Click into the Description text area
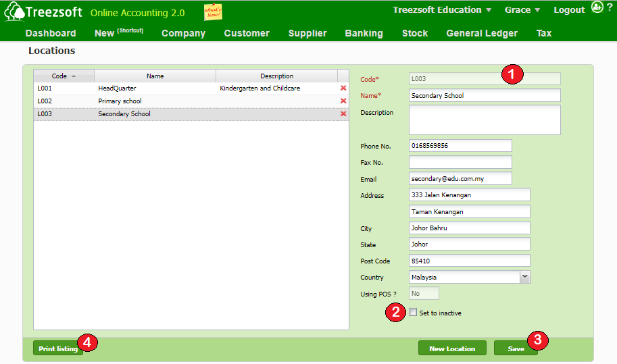 coord(485,120)
